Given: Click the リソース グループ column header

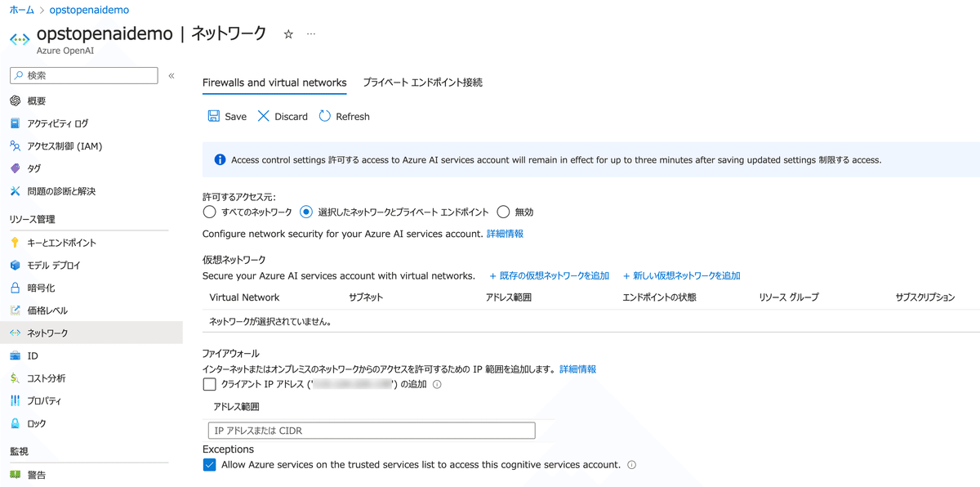Looking at the screenshot, I should point(788,297).
